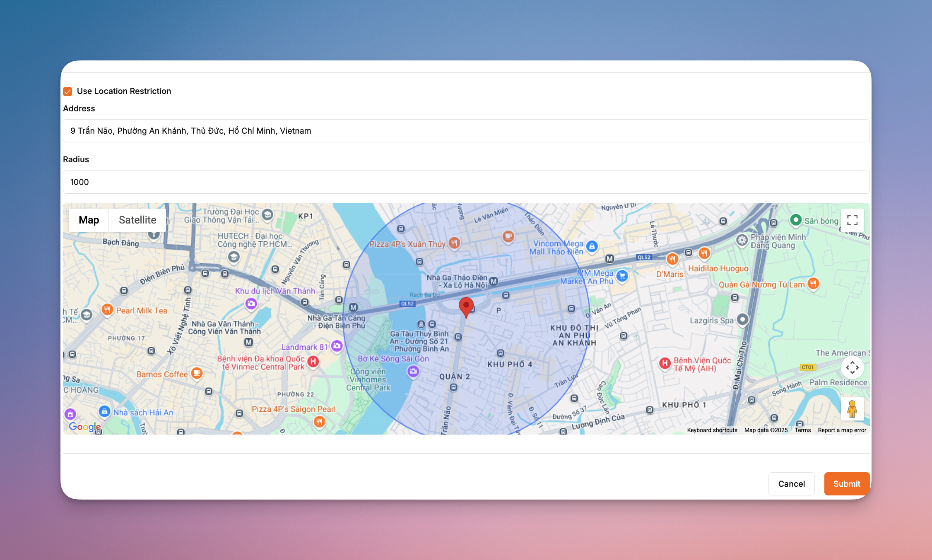Image resolution: width=932 pixels, height=560 pixels.
Task: Select Bệnh Viện Quốc Tế Mỹ hospital icon
Action: coord(665,363)
